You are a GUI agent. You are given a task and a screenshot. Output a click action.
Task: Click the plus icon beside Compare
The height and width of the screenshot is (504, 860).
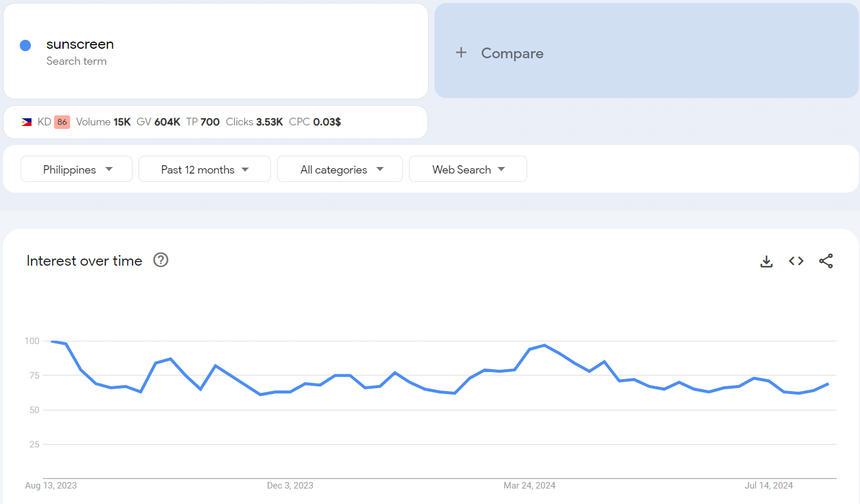[x=461, y=53]
